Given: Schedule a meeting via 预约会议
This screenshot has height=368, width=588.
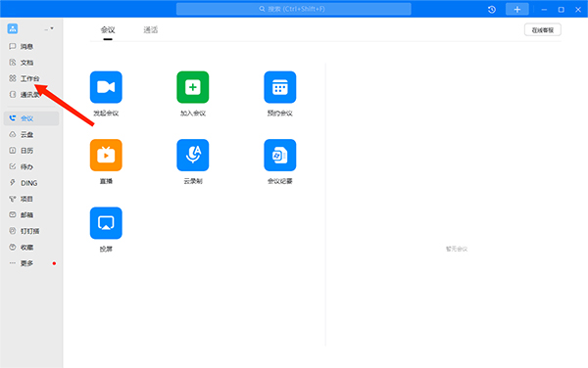Looking at the screenshot, I should click(280, 87).
